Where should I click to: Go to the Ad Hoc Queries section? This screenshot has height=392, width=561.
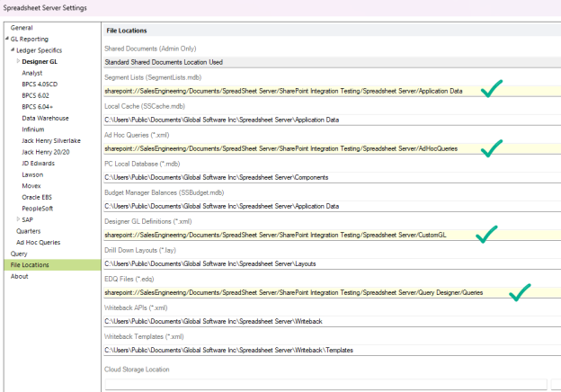click(x=39, y=242)
